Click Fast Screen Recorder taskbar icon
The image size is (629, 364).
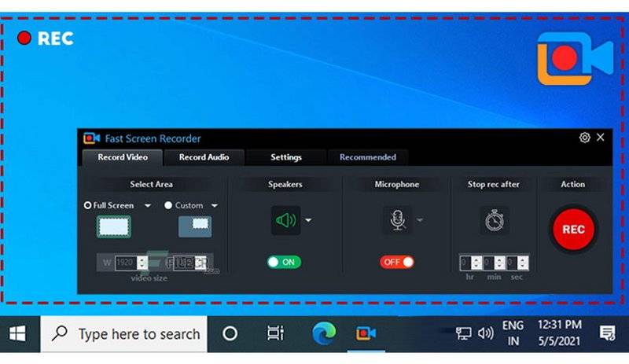(x=366, y=333)
